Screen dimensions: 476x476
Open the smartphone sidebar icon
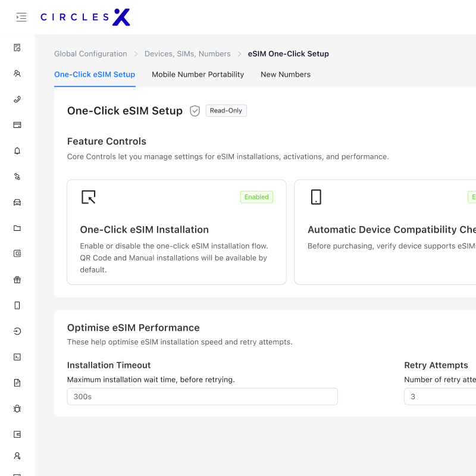pos(17,305)
